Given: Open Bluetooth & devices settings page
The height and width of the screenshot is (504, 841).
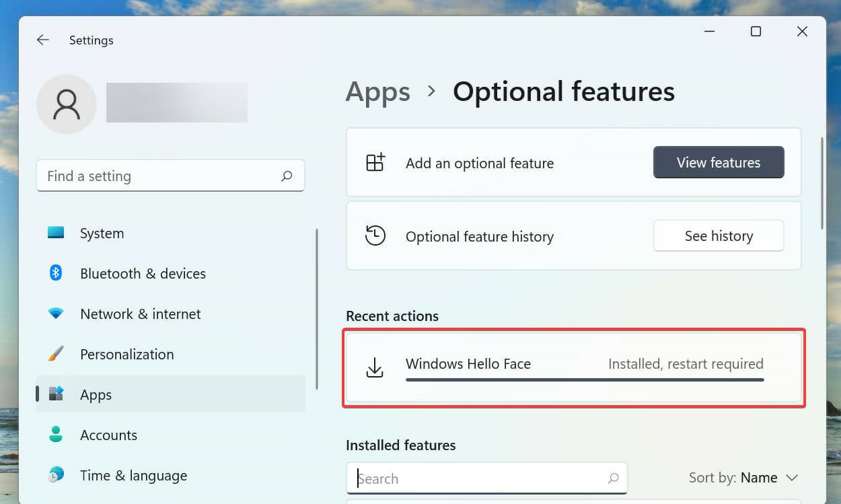Looking at the screenshot, I should 143,274.
